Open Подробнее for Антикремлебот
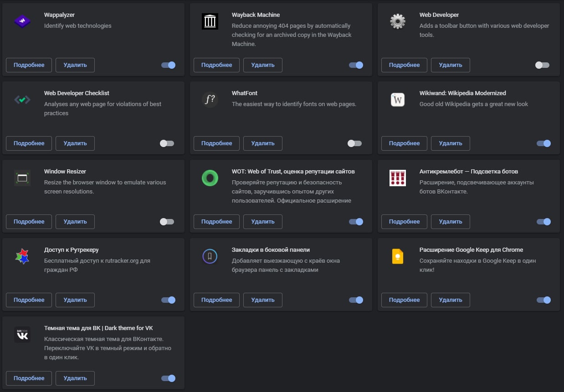Viewport: 564px width, 392px height. [405, 222]
